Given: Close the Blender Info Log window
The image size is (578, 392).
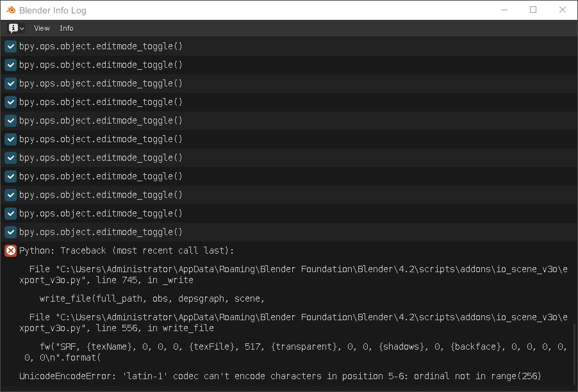Looking at the screenshot, I should point(563,10).
